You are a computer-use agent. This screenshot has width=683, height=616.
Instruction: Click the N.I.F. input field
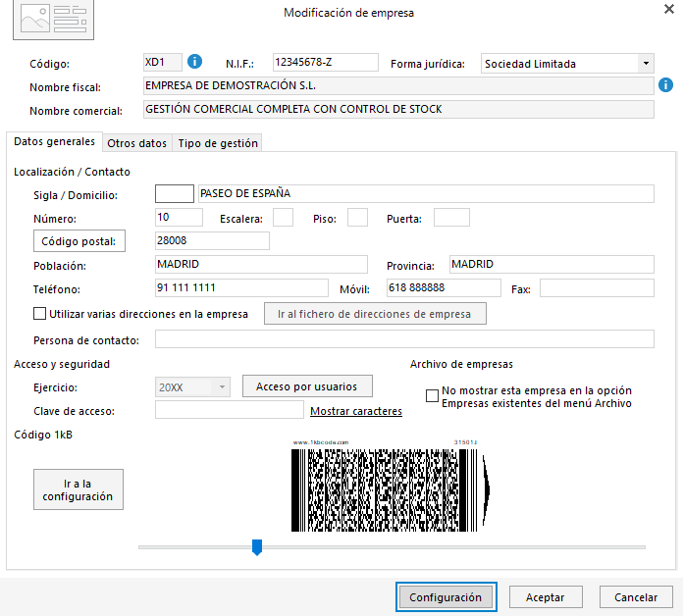[326, 62]
